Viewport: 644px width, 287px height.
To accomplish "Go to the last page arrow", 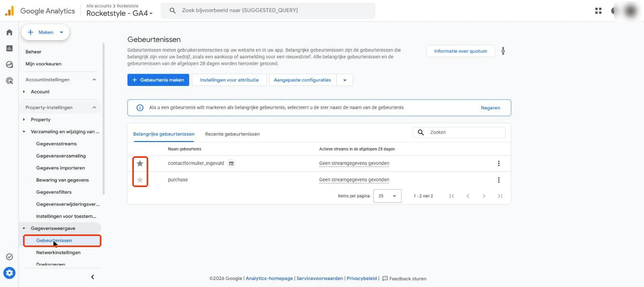I will pyautogui.click(x=500, y=196).
